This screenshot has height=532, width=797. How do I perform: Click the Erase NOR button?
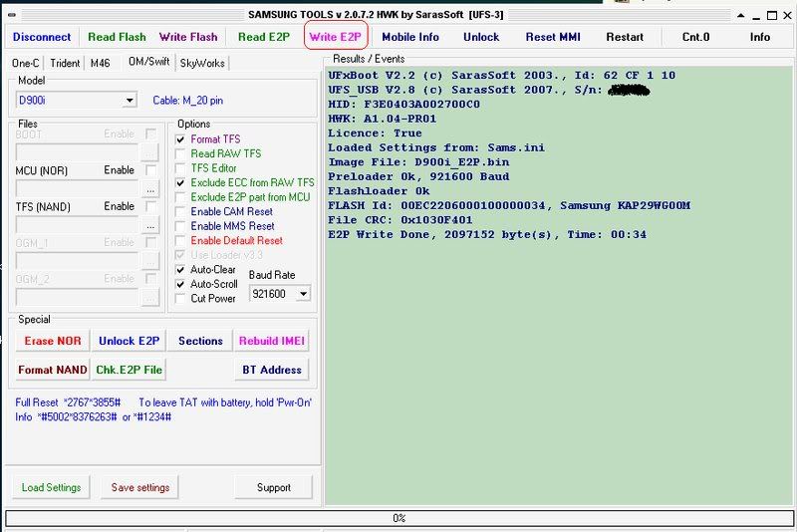[x=53, y=341]
